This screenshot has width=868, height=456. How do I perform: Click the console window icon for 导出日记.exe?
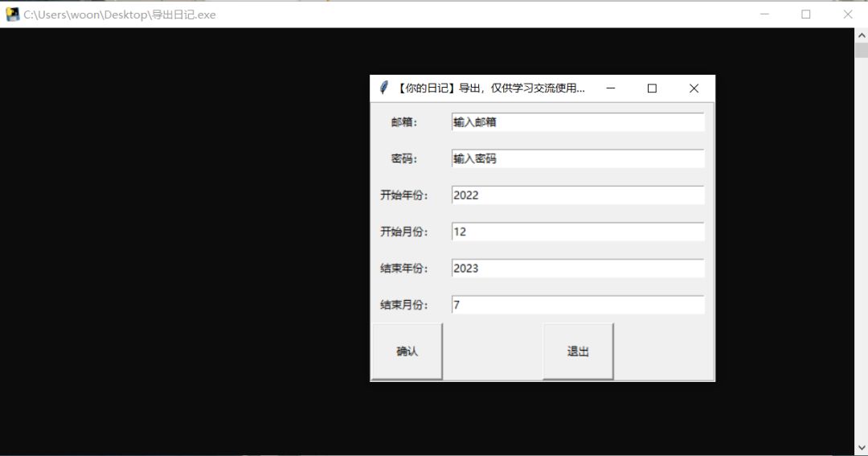pyautogui.click(x=12, y=14)
